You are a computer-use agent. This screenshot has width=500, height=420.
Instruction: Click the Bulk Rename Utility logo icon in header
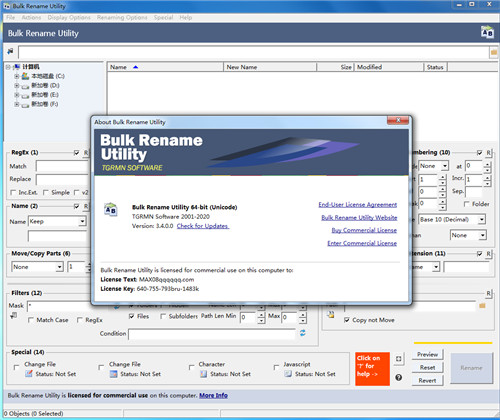[487, 32]
